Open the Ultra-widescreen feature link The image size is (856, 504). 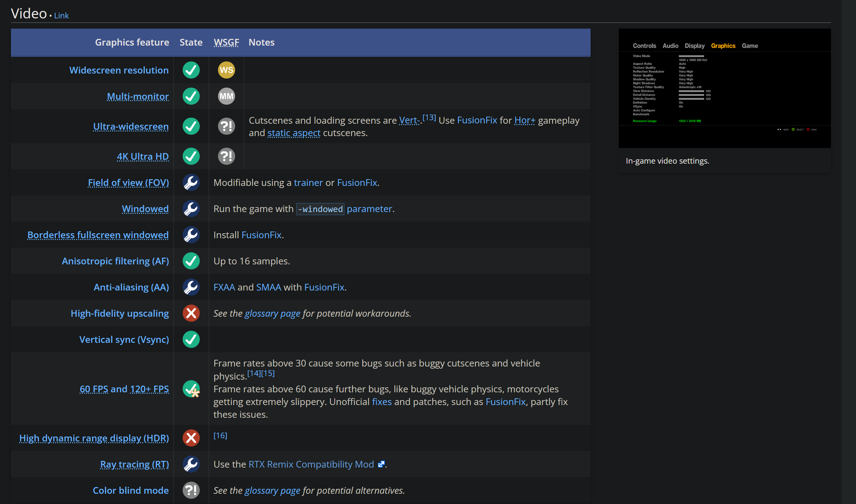(131, 126)
